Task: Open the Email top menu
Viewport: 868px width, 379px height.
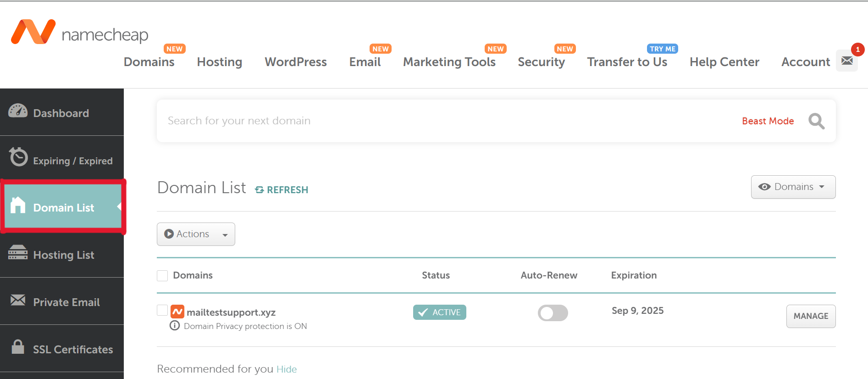Action: [x=365, y=62]
